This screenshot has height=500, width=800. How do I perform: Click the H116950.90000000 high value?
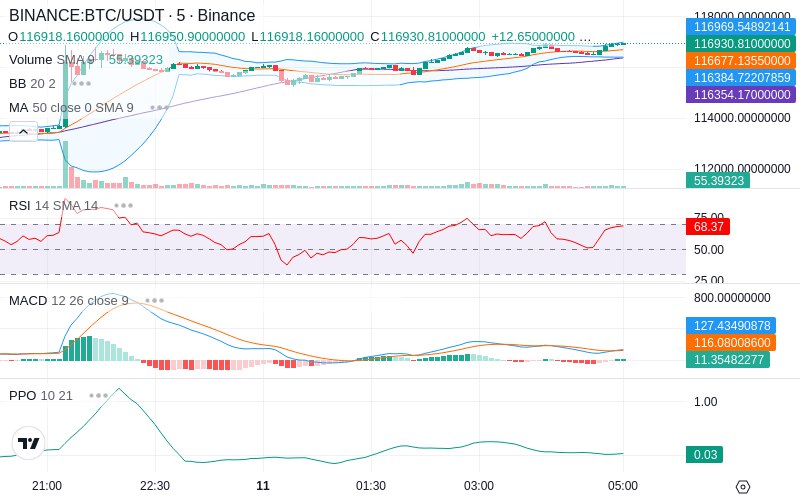point(187,37)
